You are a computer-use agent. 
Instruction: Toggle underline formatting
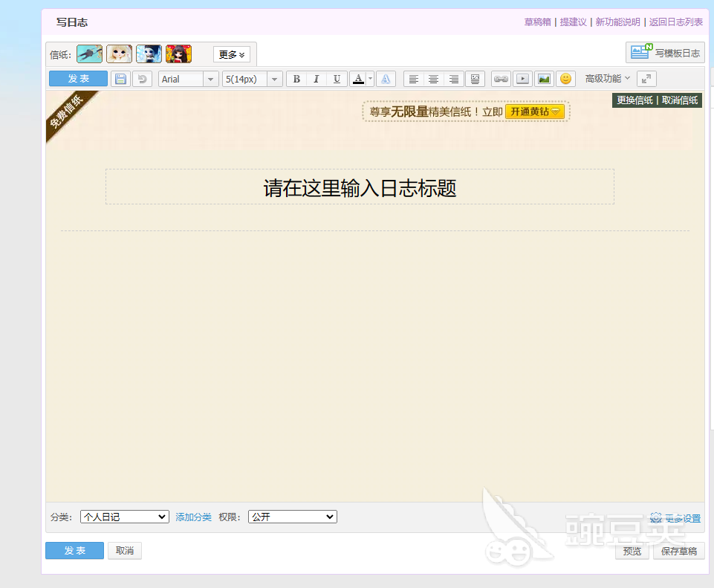coord(336,78)
